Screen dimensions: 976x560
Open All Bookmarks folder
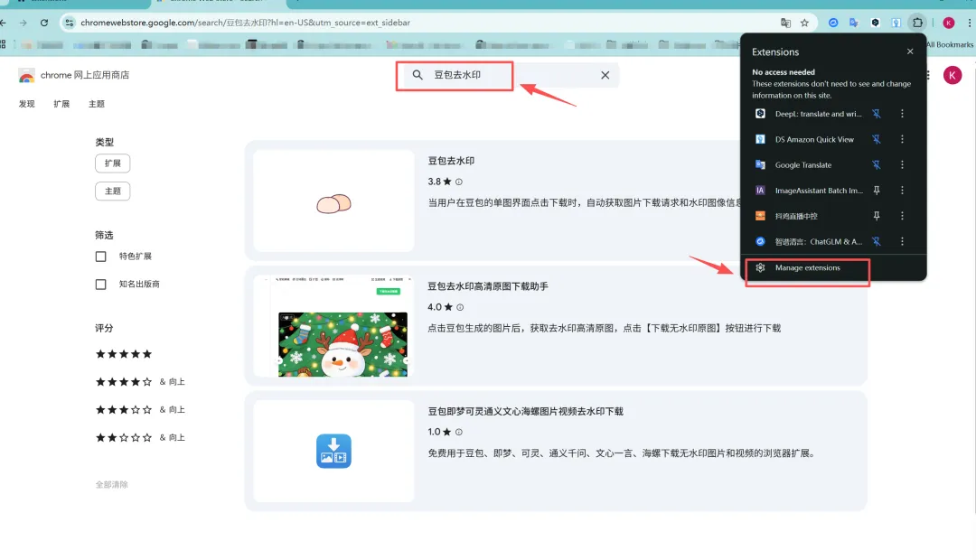(949, 44)
